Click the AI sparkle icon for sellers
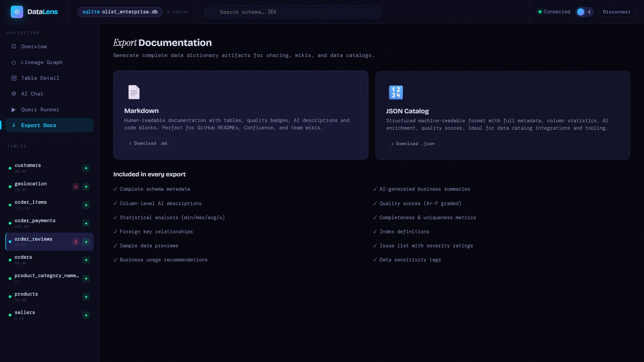Image resolution: width=644 pixels, height=362 pixels. pyautogui.click(x=86, y=315)
